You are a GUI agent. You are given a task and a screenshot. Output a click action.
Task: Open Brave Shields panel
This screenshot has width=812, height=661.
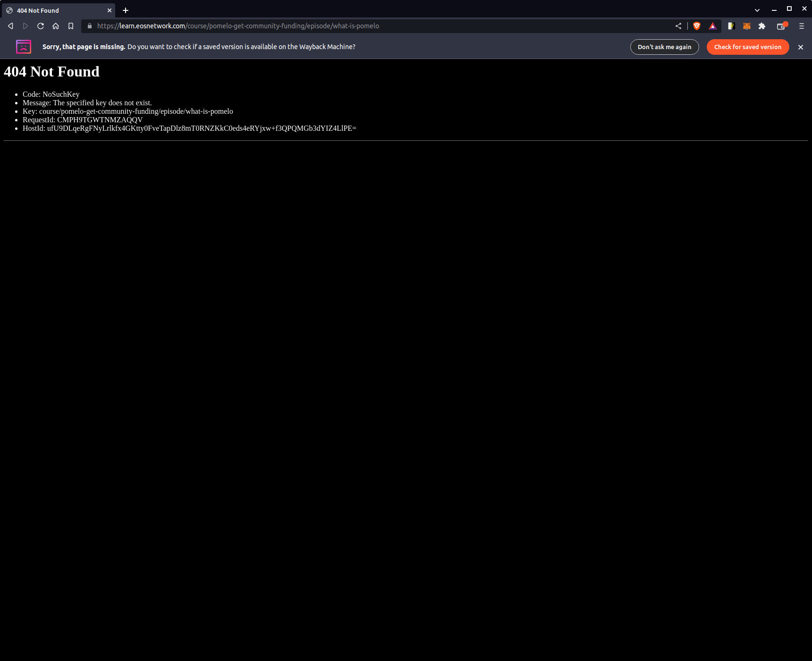pyautogui.click(x=697, y=26)
